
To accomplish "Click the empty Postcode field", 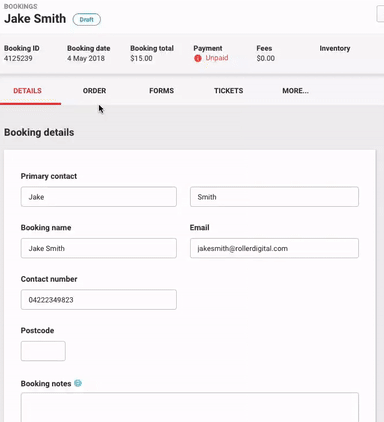I will tap(43, 351).
